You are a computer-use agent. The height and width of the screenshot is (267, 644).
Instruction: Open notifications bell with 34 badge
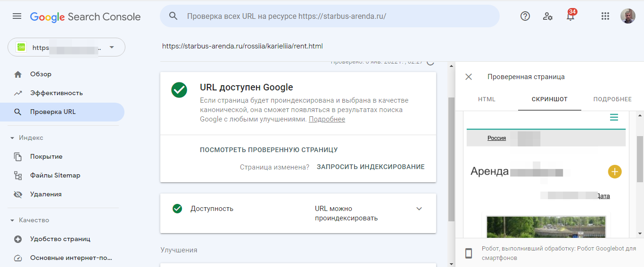570,15
